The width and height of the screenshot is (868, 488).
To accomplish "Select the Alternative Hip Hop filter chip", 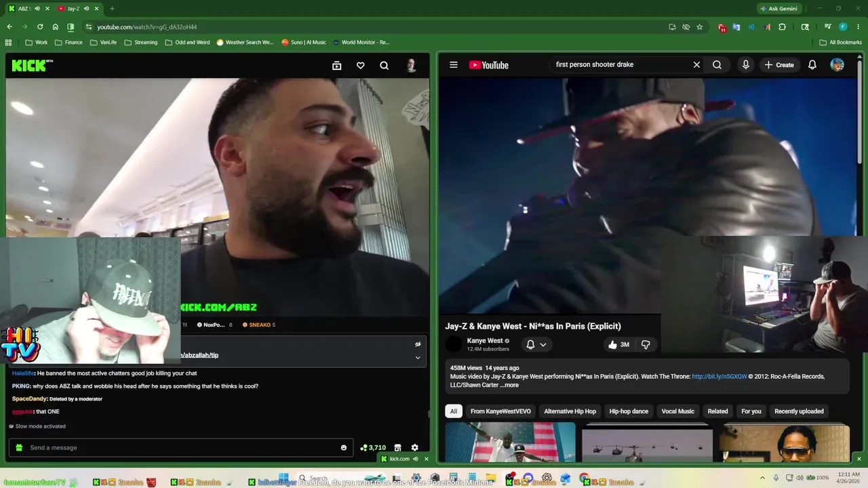I will [570, 411].
